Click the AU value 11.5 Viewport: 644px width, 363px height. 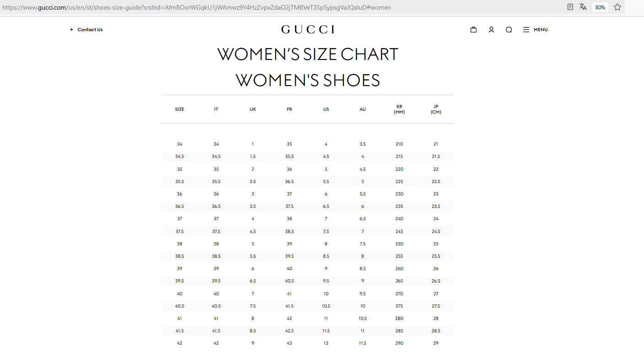point(363,343)
